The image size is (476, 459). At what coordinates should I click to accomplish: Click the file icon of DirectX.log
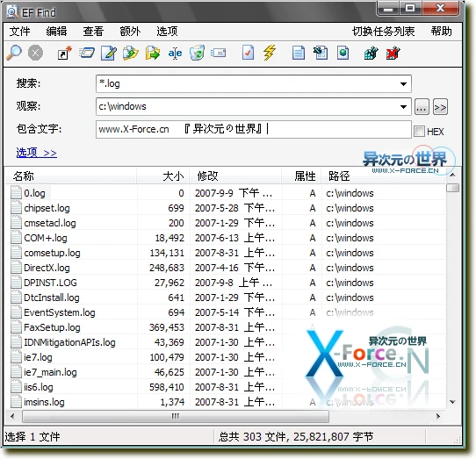(16, 268)
